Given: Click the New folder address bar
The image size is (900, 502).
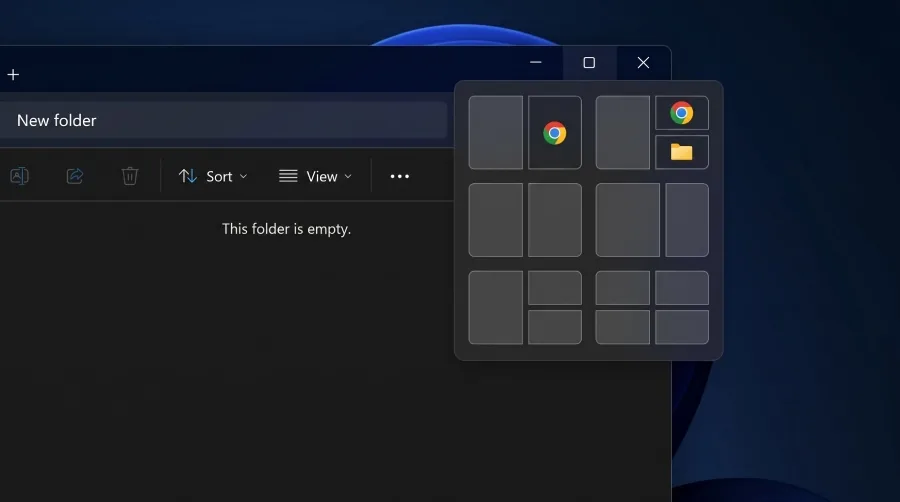Looking at the screenshot, I should [223, 120].
